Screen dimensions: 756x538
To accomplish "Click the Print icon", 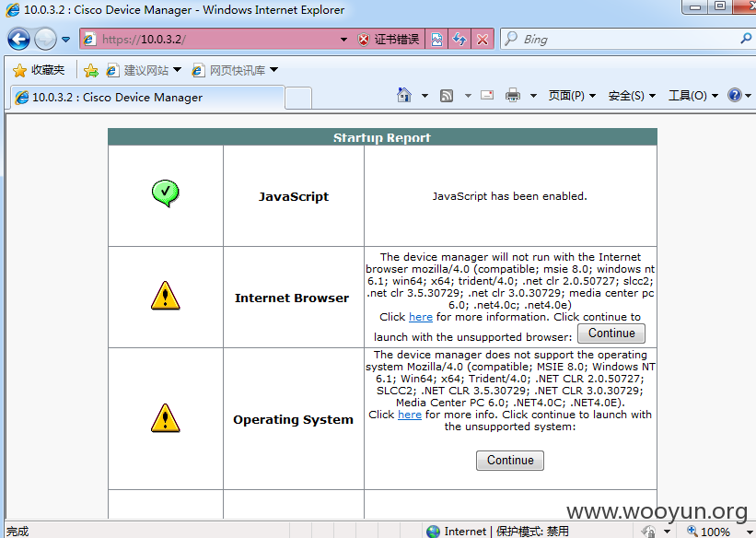I will pyautogui.click(x=513, y=95).
